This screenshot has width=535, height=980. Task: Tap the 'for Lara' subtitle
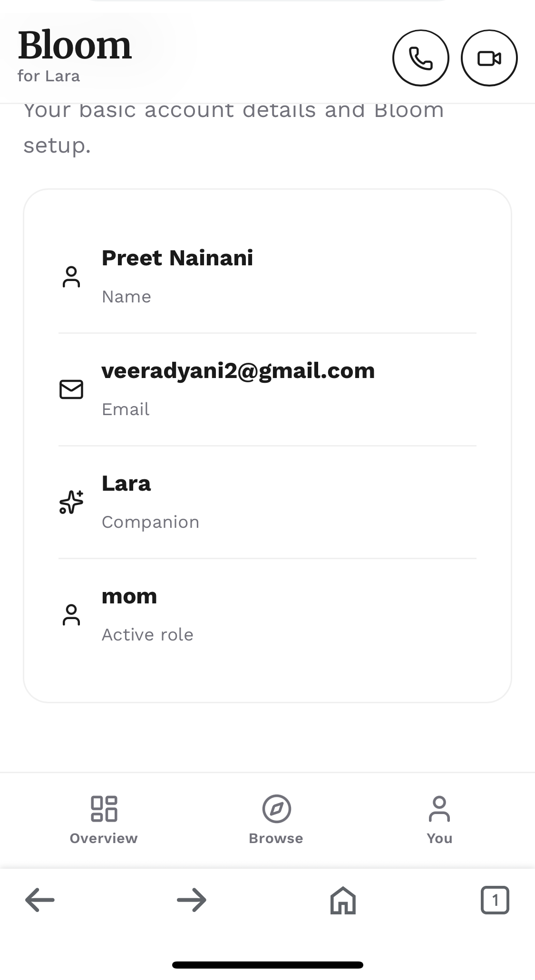(49, 76)
